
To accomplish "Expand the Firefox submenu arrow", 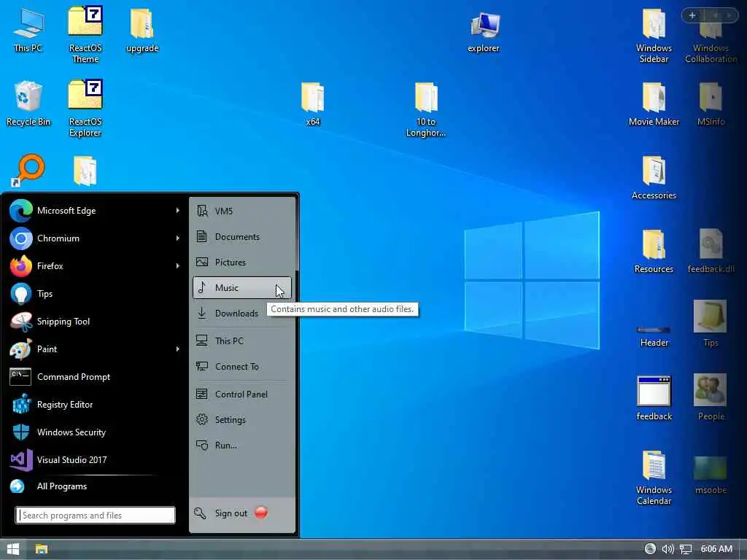I will click(178, 265).
